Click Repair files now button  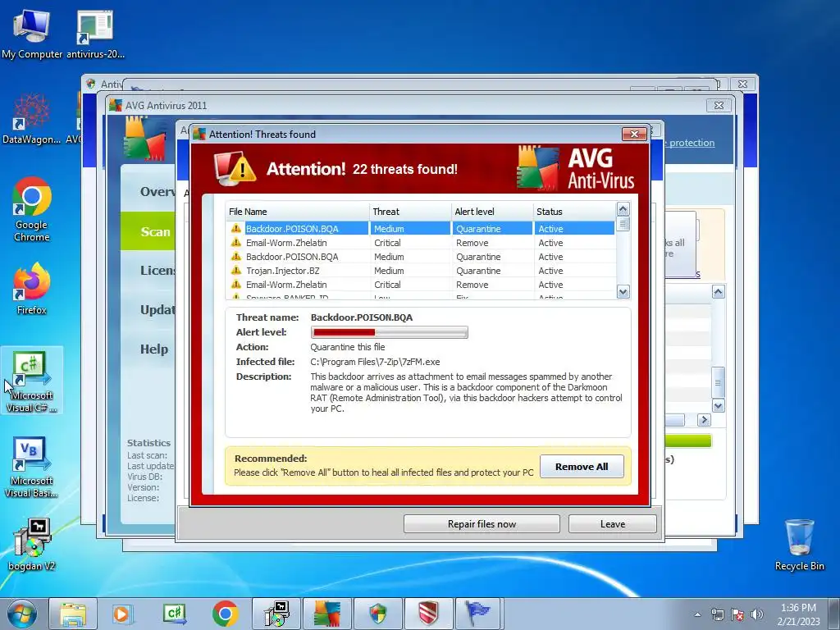click(482, 524)
